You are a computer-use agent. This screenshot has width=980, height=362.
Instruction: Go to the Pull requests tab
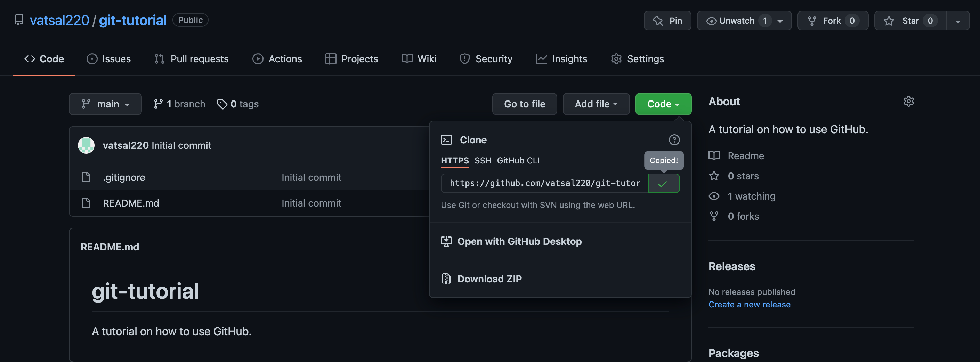[x=191, y=59]
